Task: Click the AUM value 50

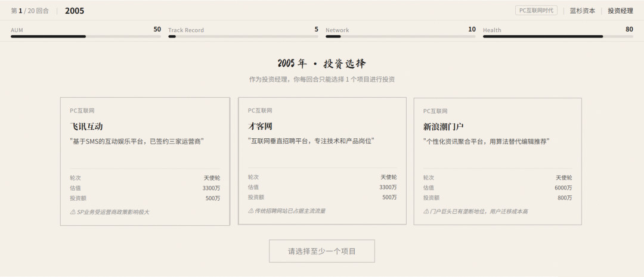Action: click(x=157, y=29)
